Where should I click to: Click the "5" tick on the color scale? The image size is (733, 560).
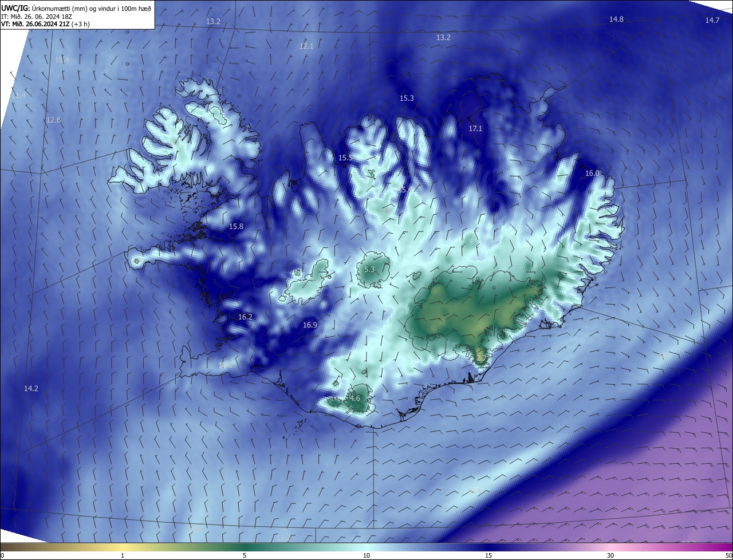click(x=245, y=555)
